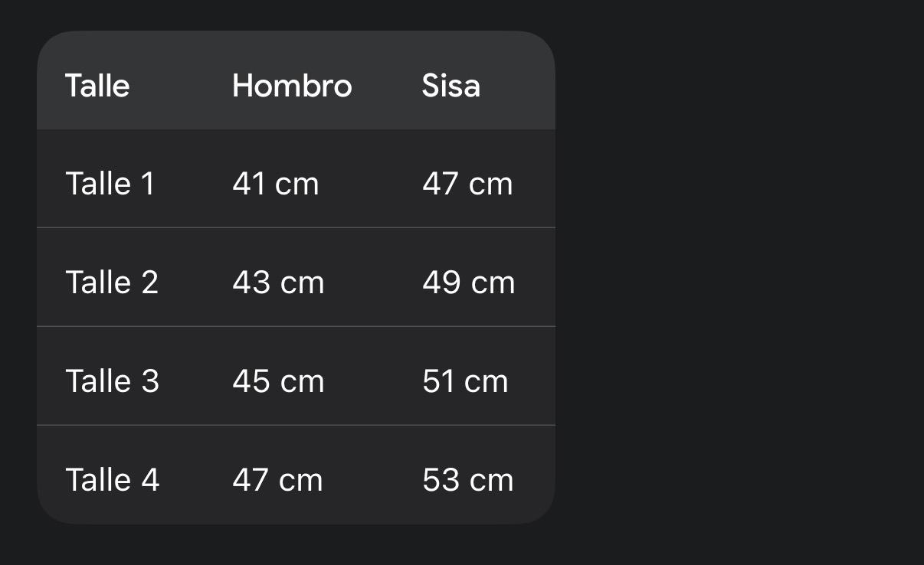
Task: Select the Talle 4 row label
Action: (112, 480)
